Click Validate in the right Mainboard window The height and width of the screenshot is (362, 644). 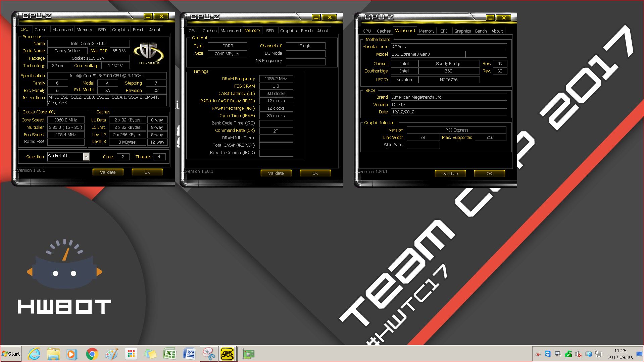pos(450,173)
